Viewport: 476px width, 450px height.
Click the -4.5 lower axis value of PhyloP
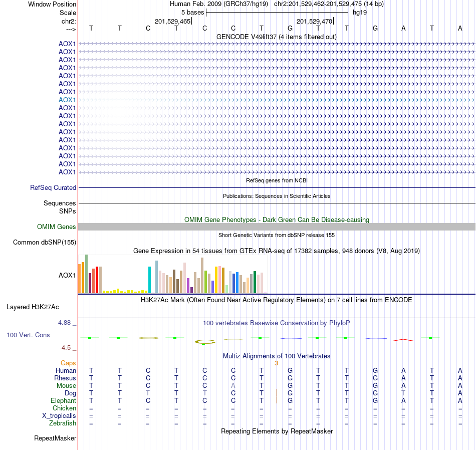coord(65,348)
